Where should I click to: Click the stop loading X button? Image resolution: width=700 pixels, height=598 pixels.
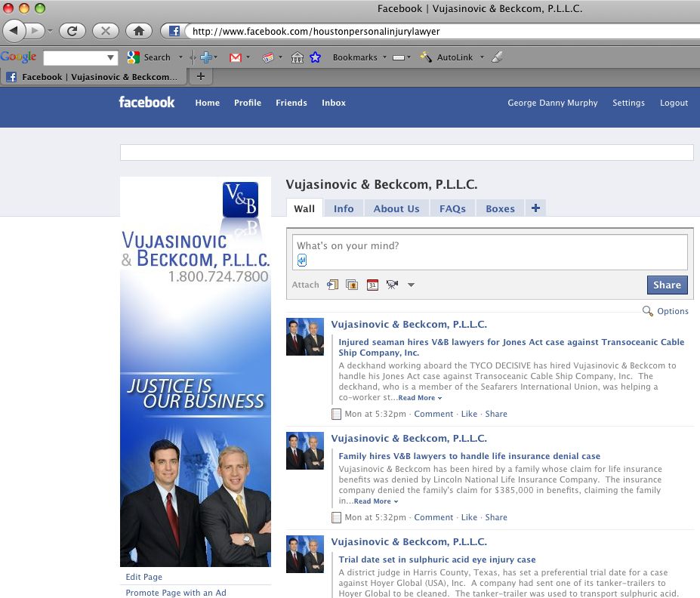pos(106,31)
